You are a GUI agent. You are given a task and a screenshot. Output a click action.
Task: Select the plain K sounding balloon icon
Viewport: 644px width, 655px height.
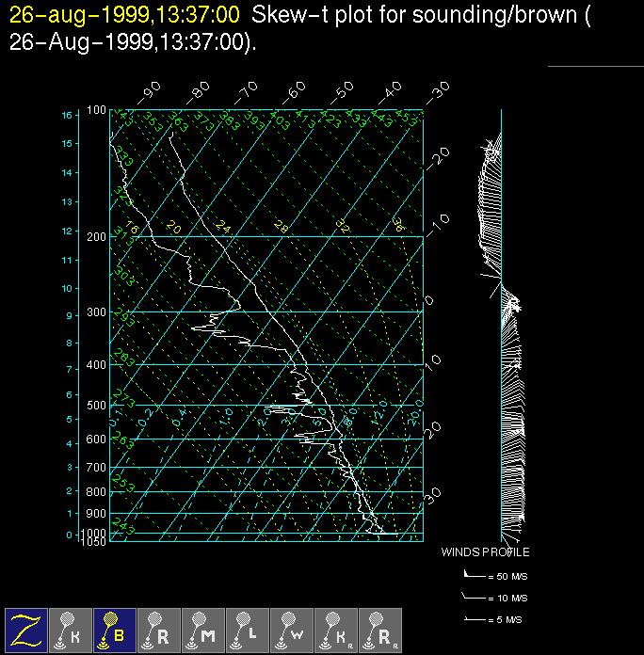coord(71,630)
